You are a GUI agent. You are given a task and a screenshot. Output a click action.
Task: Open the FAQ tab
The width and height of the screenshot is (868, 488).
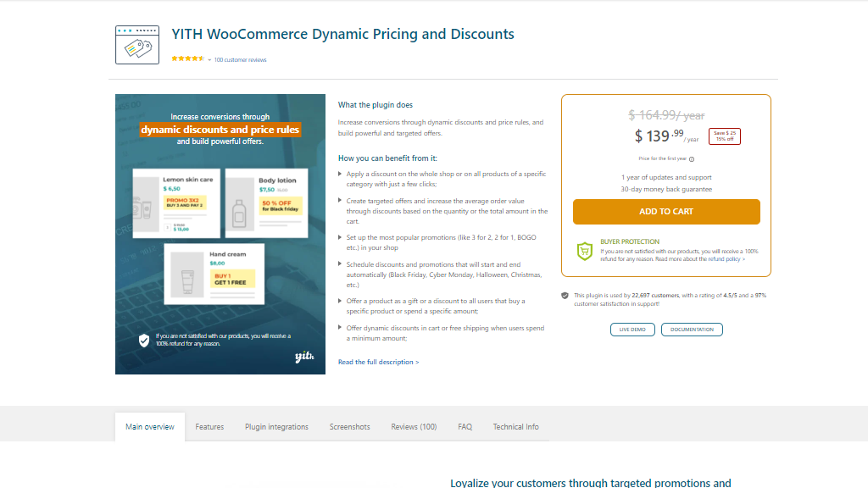[x=465, y=427]
